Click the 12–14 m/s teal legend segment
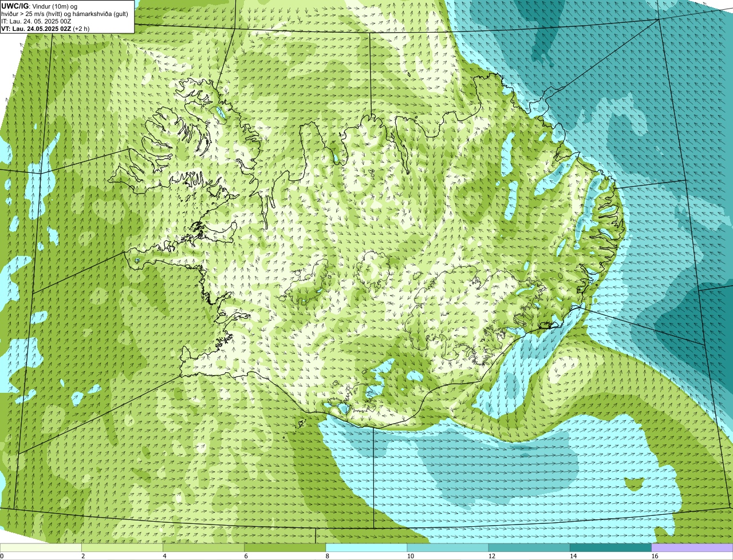 coord(529,547)
